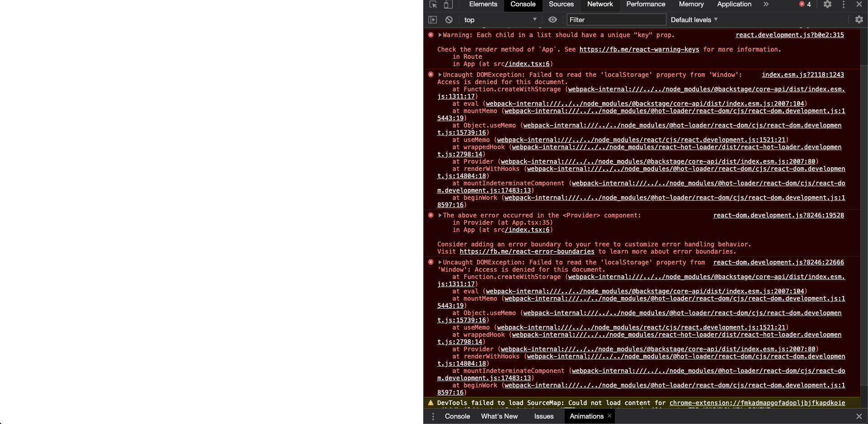This screenshot has height=424, width=868.
Task: Switch to the Performance tab
Action: coord(646,4)
